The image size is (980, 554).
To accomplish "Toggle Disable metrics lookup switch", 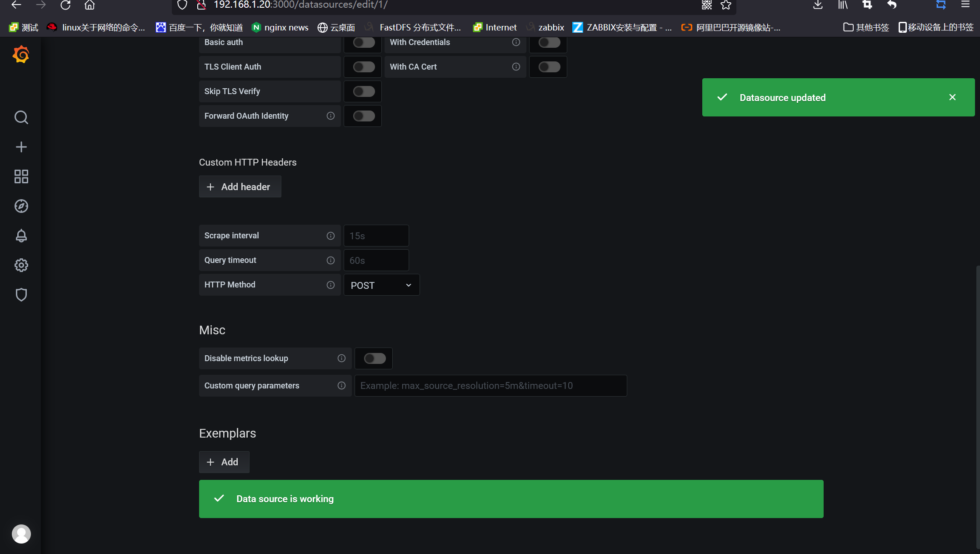I will (x=375, y=358).
